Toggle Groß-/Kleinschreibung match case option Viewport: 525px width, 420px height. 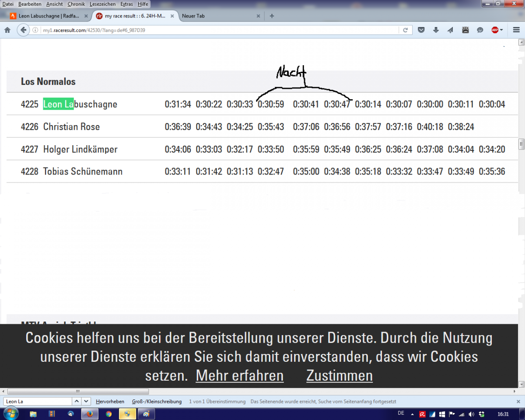tap(157, 401)
